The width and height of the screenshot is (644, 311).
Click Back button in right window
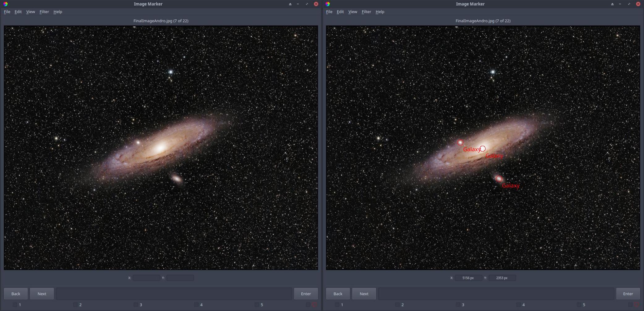pyautogui.click(x=338, y=294)
